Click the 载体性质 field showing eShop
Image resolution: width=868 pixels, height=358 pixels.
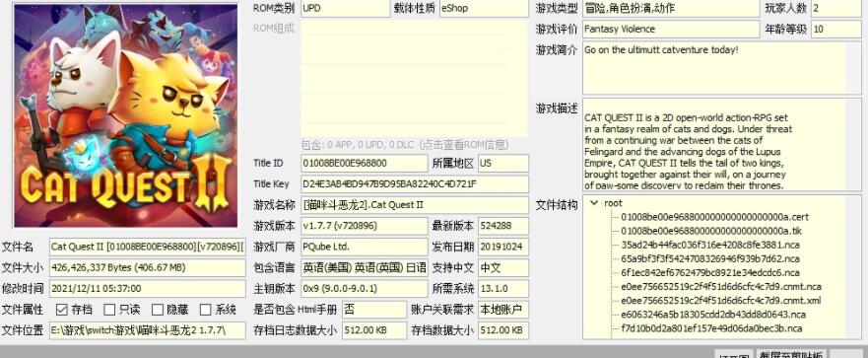484,8
